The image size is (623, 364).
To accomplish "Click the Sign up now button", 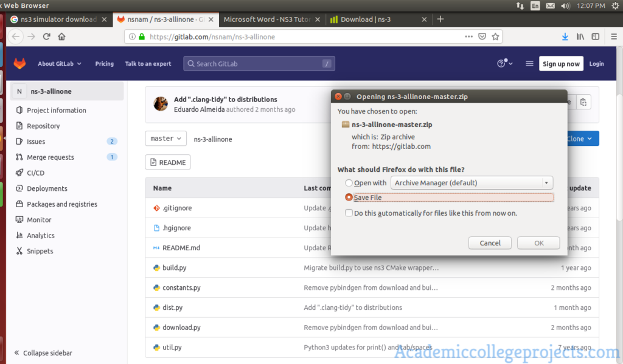I will [561, 64].
